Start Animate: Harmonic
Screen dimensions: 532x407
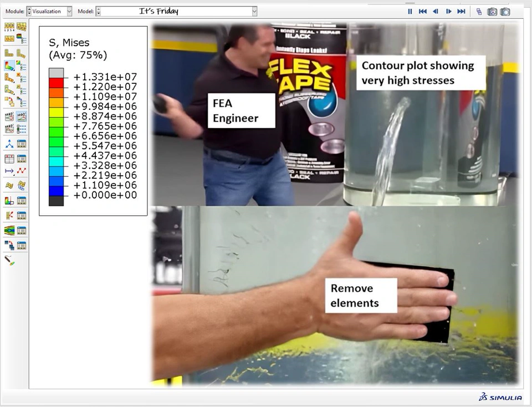click(9, 129)
